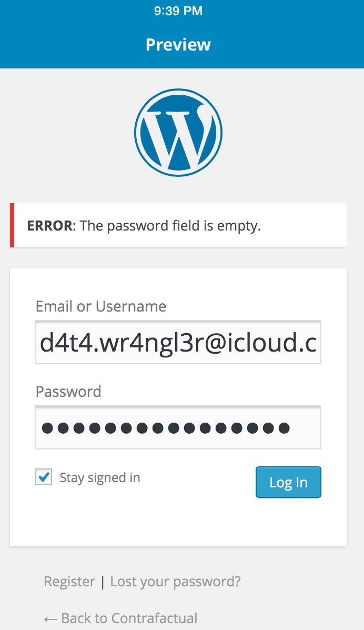The width and height of the screenshot is (364, 630).
Task: Uncheck the Stay signed in checkbox
Action: 44,477
